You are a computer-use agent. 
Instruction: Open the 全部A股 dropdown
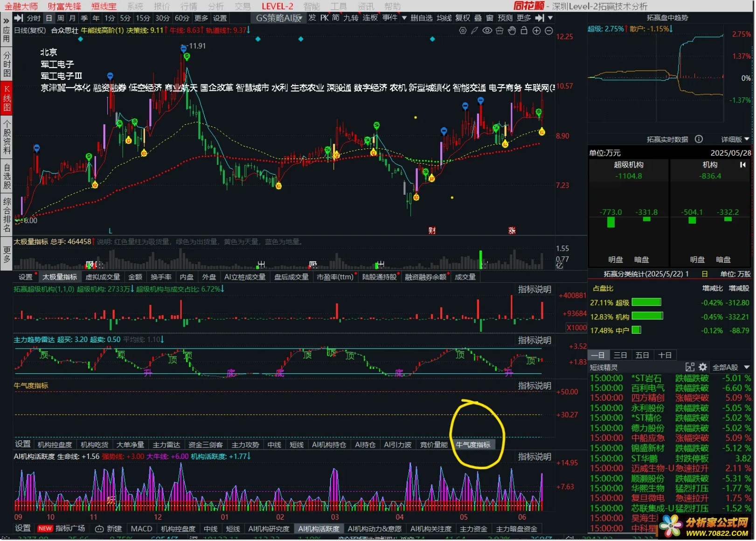[x=730, y=367]
